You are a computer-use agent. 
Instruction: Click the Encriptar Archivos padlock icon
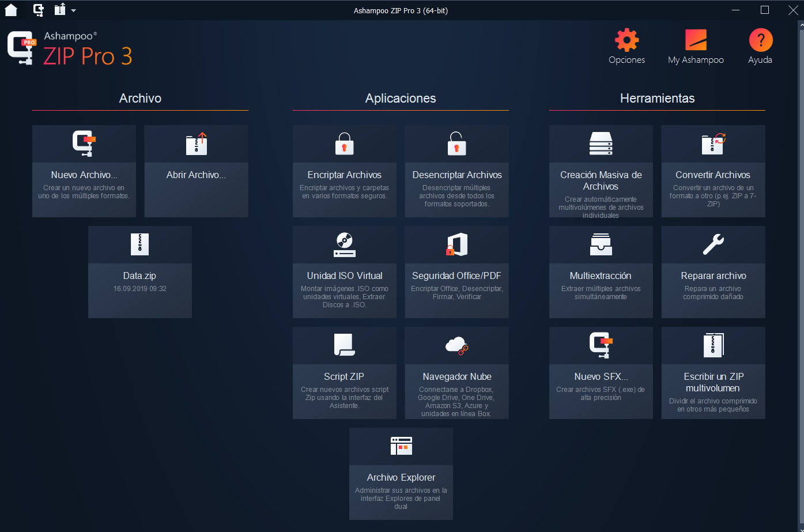tap(344, 144)
